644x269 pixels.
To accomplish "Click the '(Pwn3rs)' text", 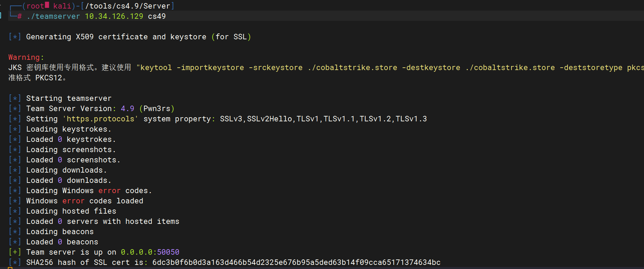I will pos(157,108).
